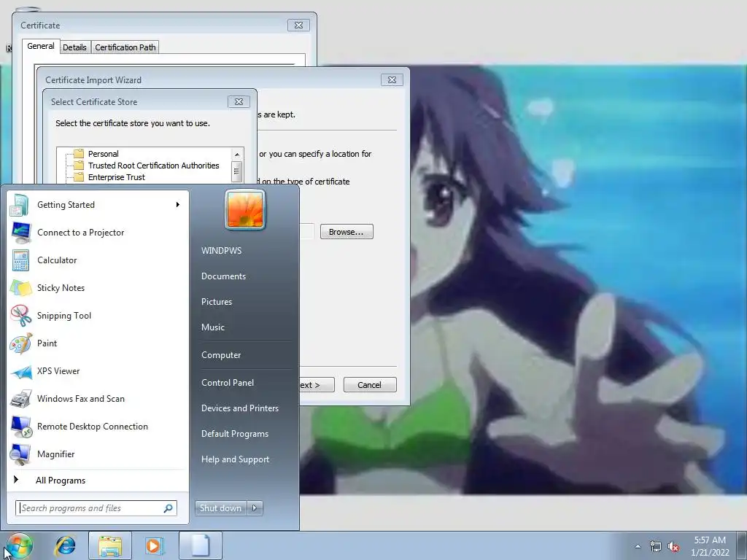Close the Certificate Import Wizard window
The image size is (747, 560).
pos(392,79)
